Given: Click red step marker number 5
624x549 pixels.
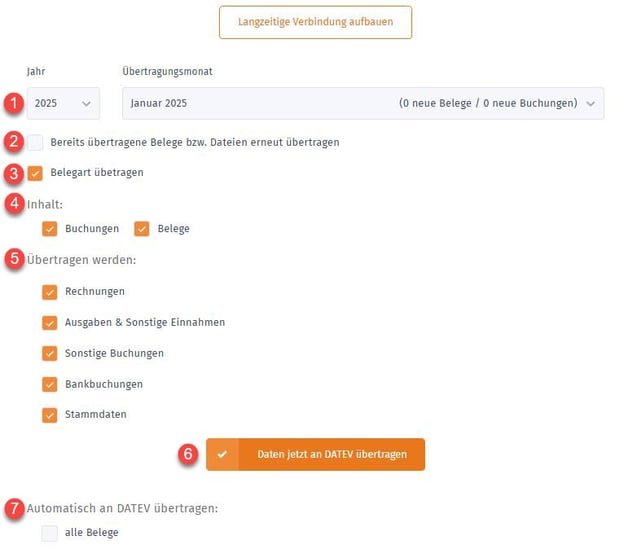Looking at the screenshot, I should point(13,258).
